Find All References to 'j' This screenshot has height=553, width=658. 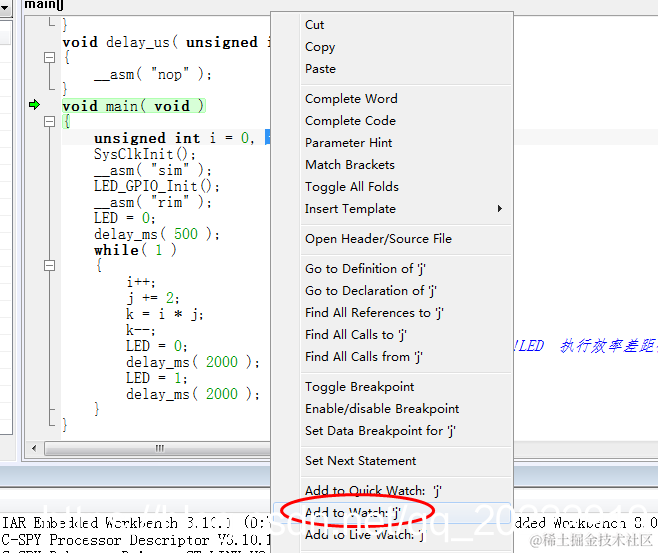pyautogui.click(x=374, y=313)
